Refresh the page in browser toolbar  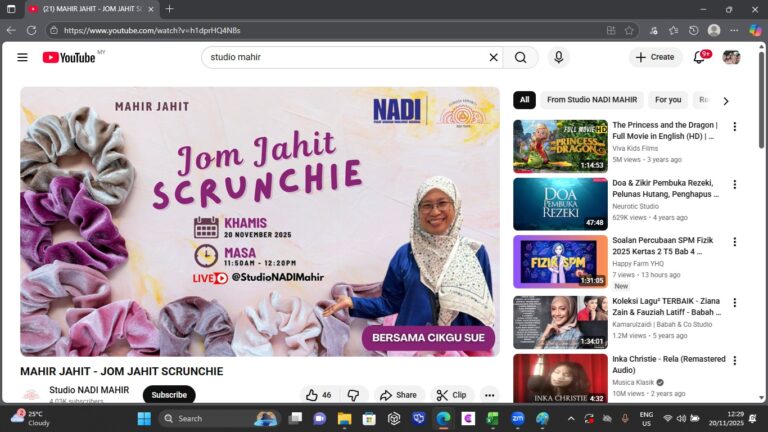(x=31, y=30)
